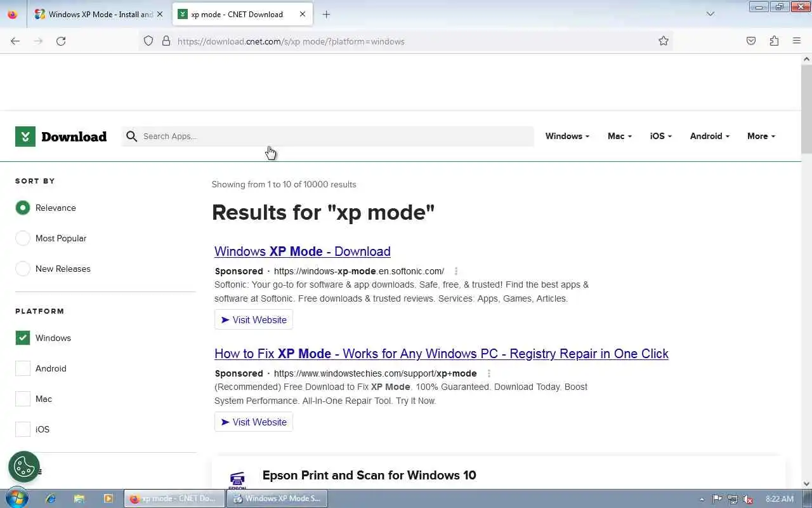Click the network tray icon

coord(733,499)
